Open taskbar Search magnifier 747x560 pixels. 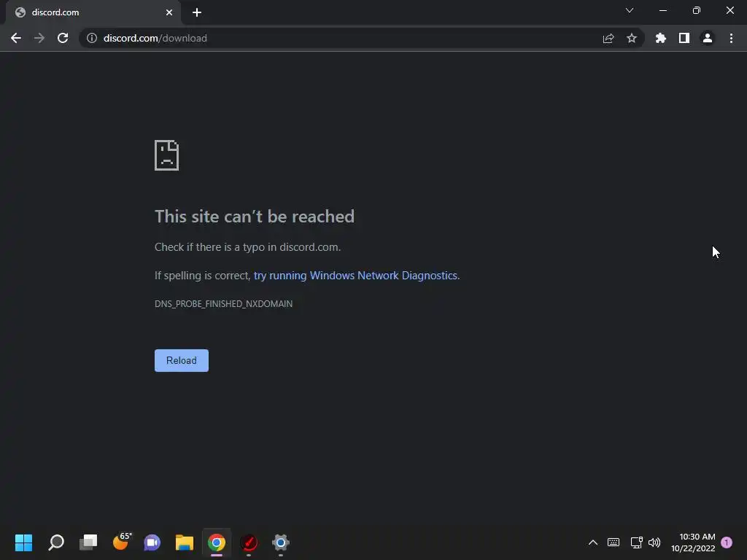[x=56, y=542]
